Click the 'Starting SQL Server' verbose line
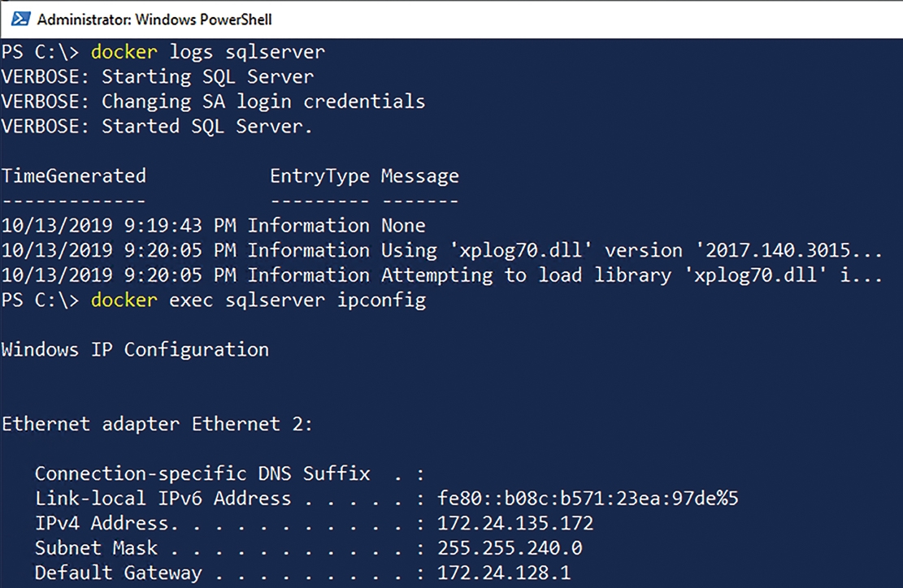Image resolution: width=903 pixels, height=588 pixels. (158, 77)
